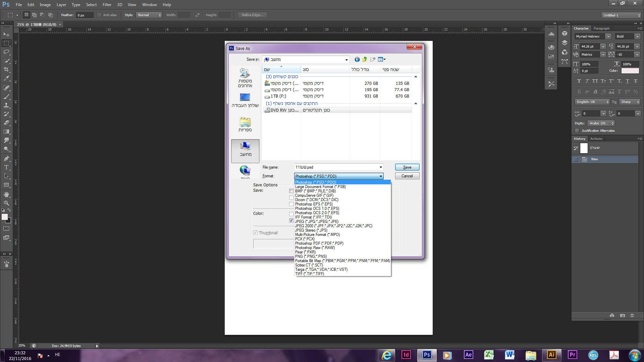Open Photoshop from the Windows taskbar
This screenshot has height=362, width=644.
tap(427, 355)
